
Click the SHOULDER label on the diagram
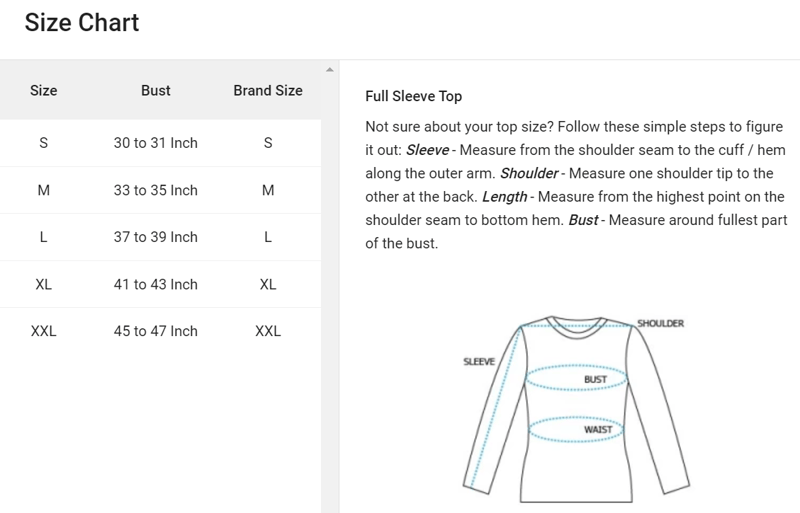[660, 324]
